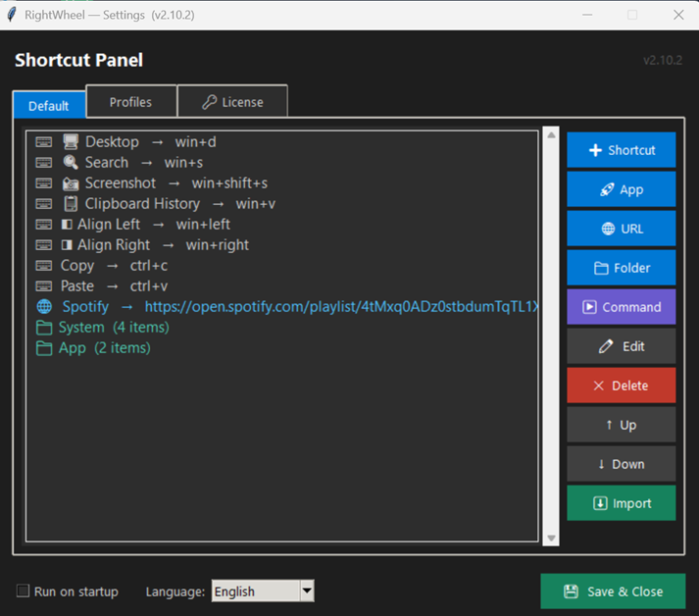This screenshot has height=616, width=699.
Task: Switch to the Default tab
Action: point(49,106)
